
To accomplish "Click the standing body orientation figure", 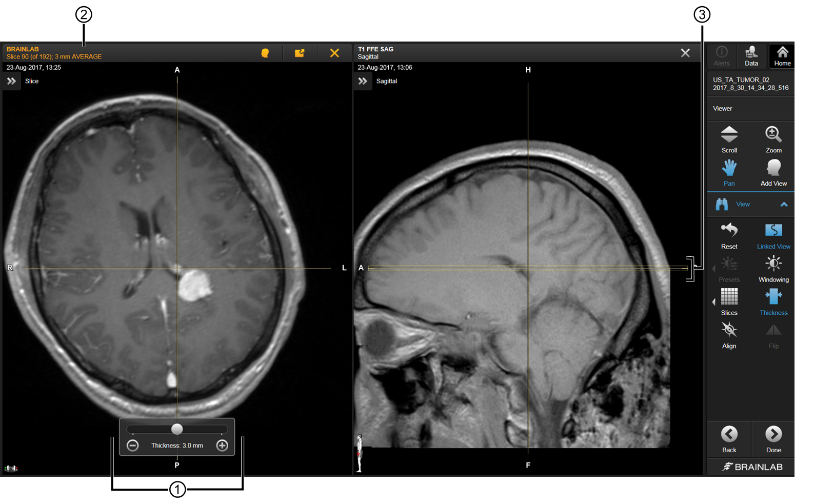I will pyautogui.click(x=359, y=453).
